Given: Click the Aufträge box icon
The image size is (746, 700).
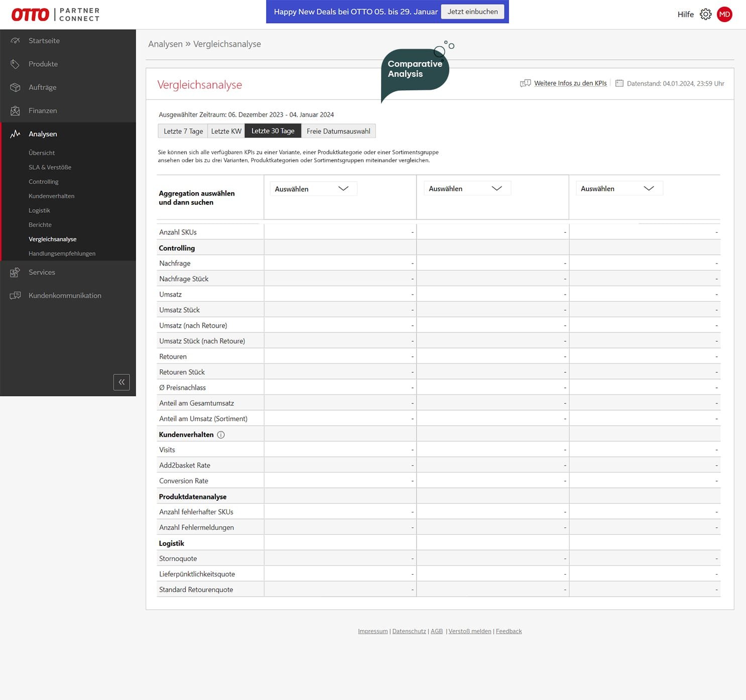Looking at the screenshot, I should 15,87.
